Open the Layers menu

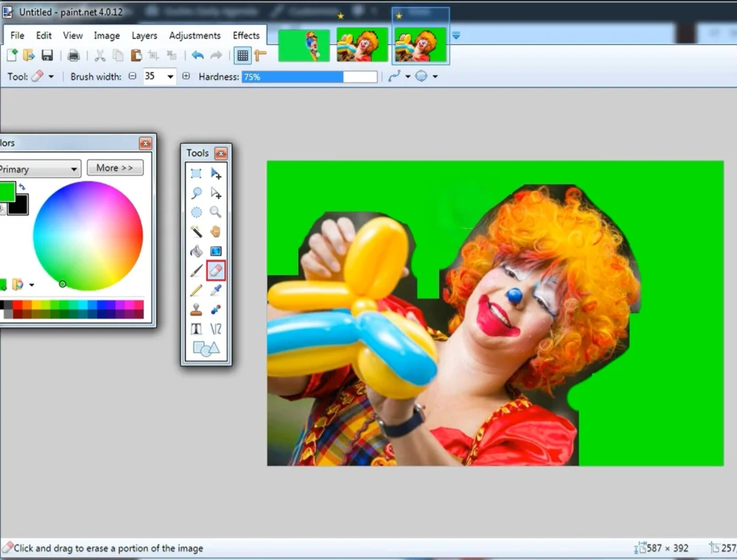point(144,35)
